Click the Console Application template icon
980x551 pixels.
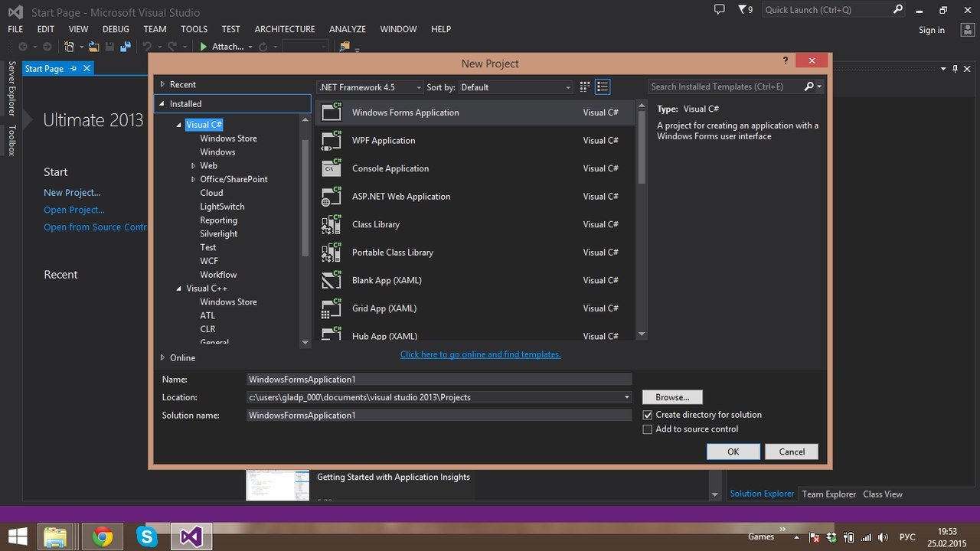332,168
